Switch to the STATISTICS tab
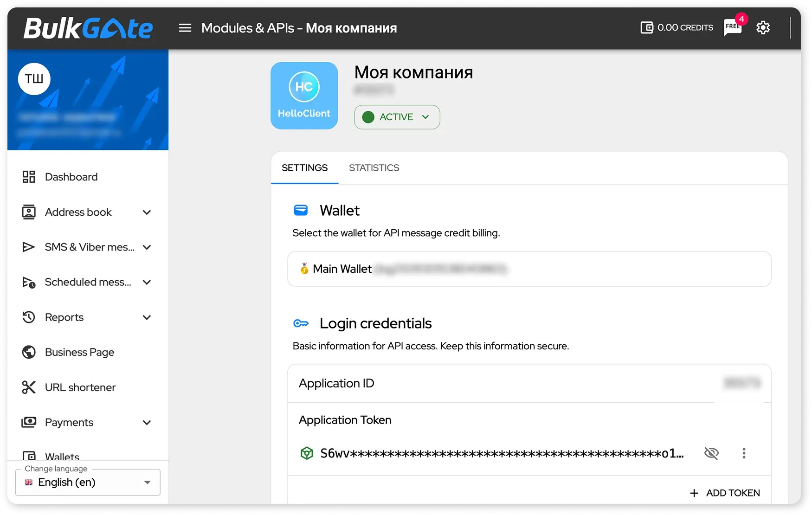This screenshot has height=515, width=812. [374, 167]
